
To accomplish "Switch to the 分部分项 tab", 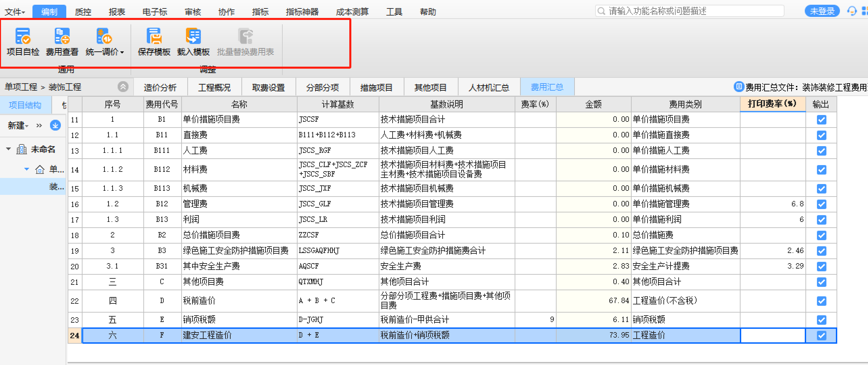I will (x=323, y=87).
